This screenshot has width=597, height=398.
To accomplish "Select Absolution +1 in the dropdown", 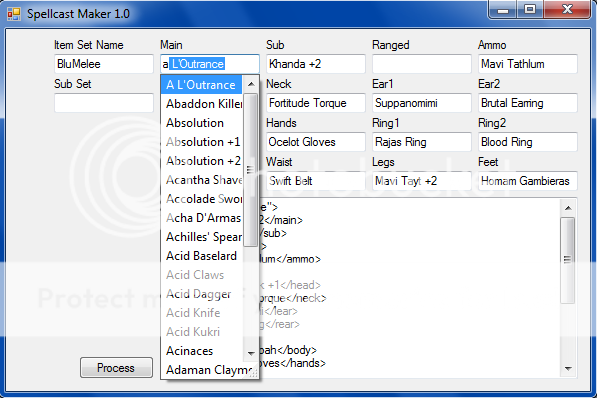I will coord(202,142).
